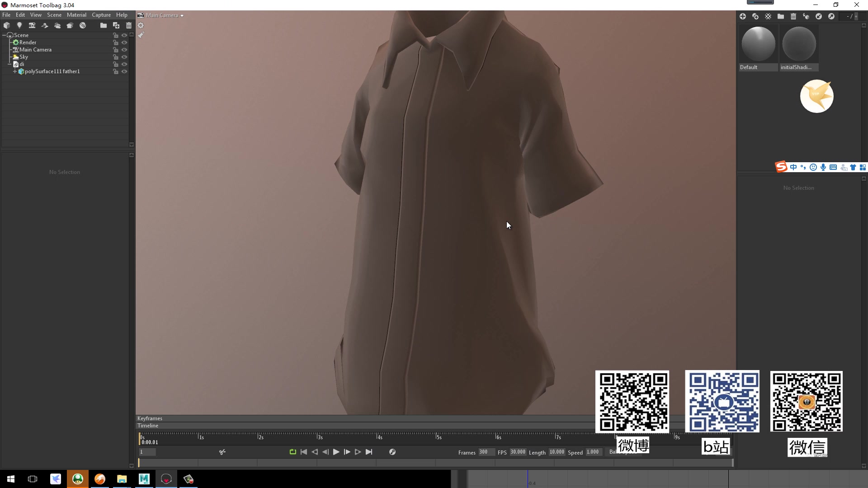Jump to first frame of timeline
Screen dimensions: 868x488
tap(304, 452)
